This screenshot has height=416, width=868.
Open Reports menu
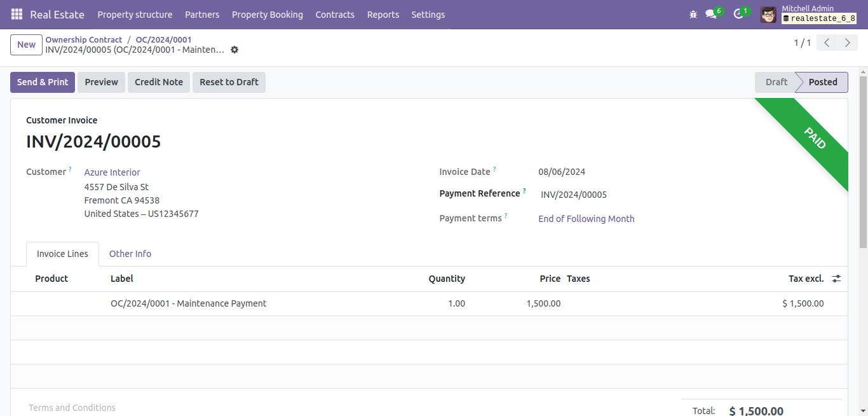(x=383, y=14)
